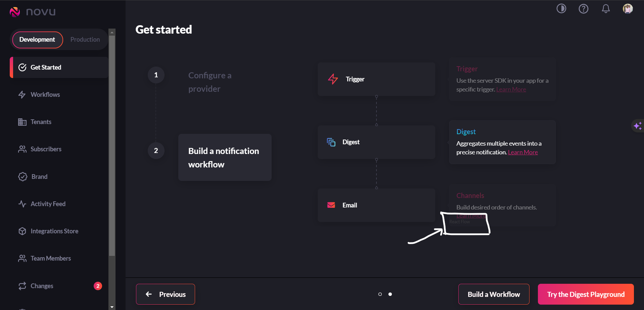Open the Changes page with pending changes

coord(42,286)
